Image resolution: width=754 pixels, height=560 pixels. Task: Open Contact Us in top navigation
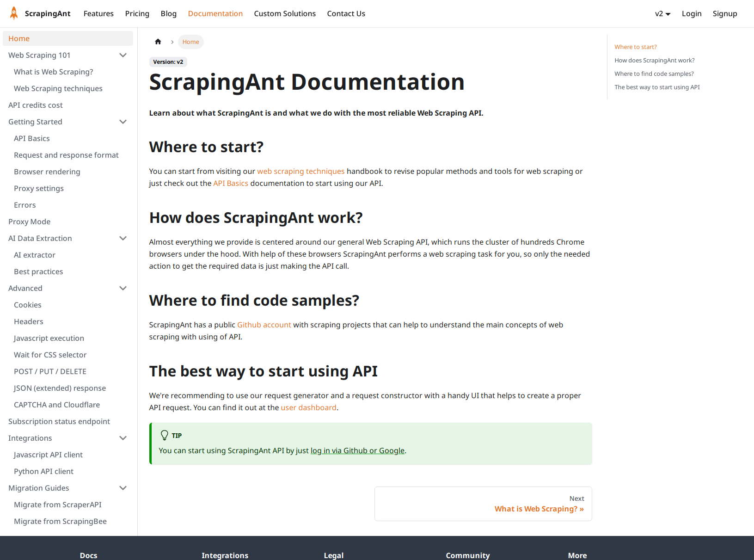coord(346,14)
